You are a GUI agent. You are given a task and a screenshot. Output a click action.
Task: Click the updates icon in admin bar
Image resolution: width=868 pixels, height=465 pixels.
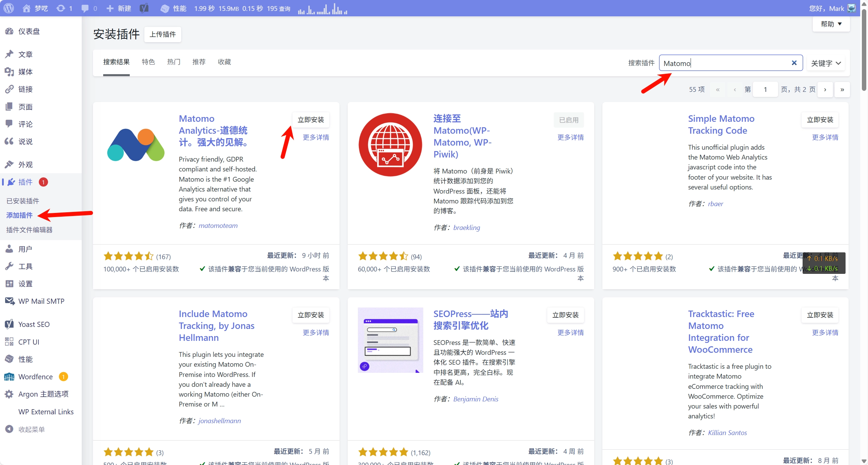64,8
